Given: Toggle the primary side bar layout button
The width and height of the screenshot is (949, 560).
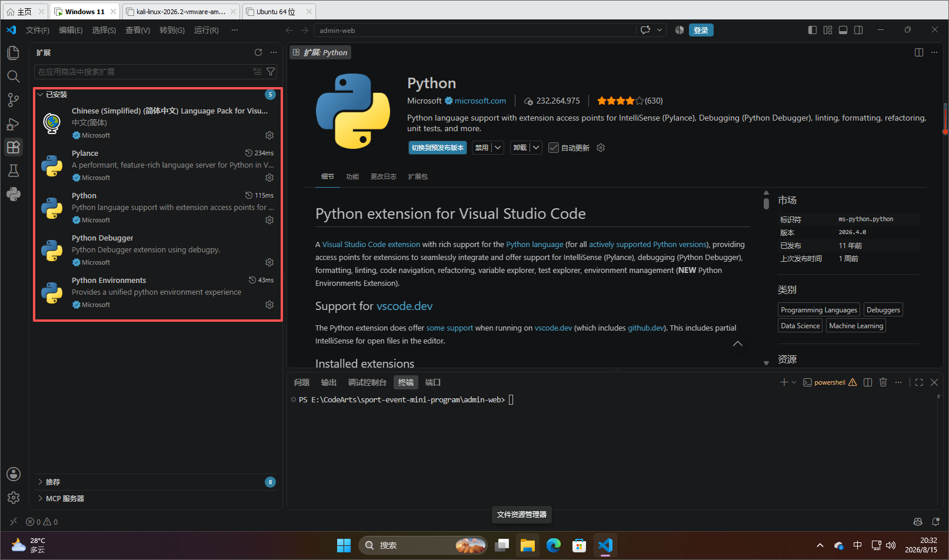Looking at the screenshot, I should tap(813, 30).
